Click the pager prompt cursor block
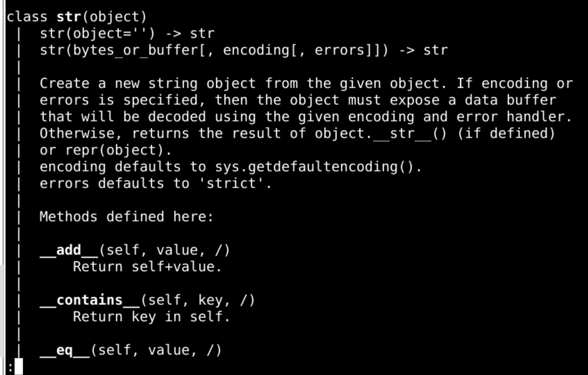The height and width of the screenshot is (375, 588). pyautogui.click(x=19, y=366)
